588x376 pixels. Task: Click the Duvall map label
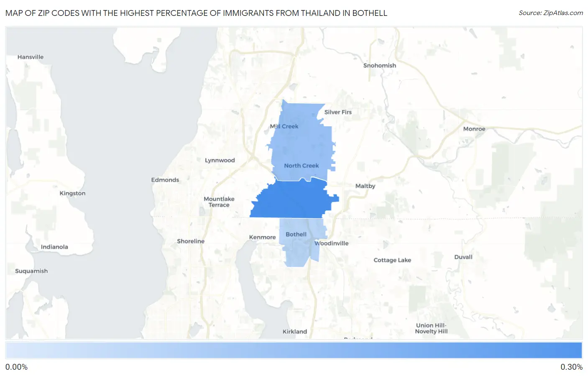[463, 257]
